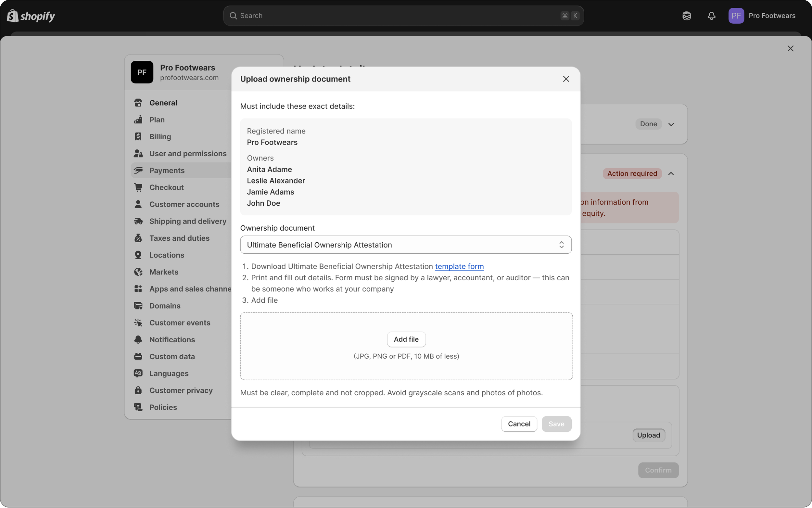The width and height of the screenshot is (812, 508).
Task: Expand the Done section chevron
Action: coord(671,124)
